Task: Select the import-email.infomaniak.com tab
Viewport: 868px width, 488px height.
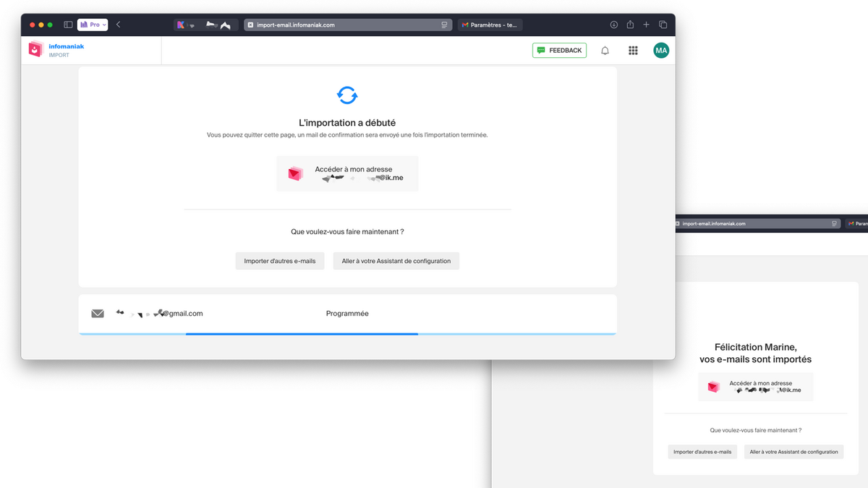Action: coord(348,25)
